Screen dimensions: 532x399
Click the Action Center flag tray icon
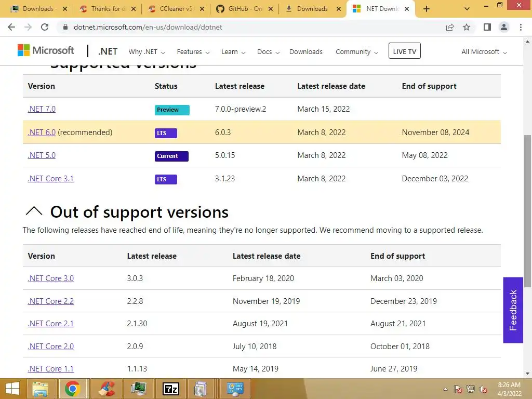[458, 389]
